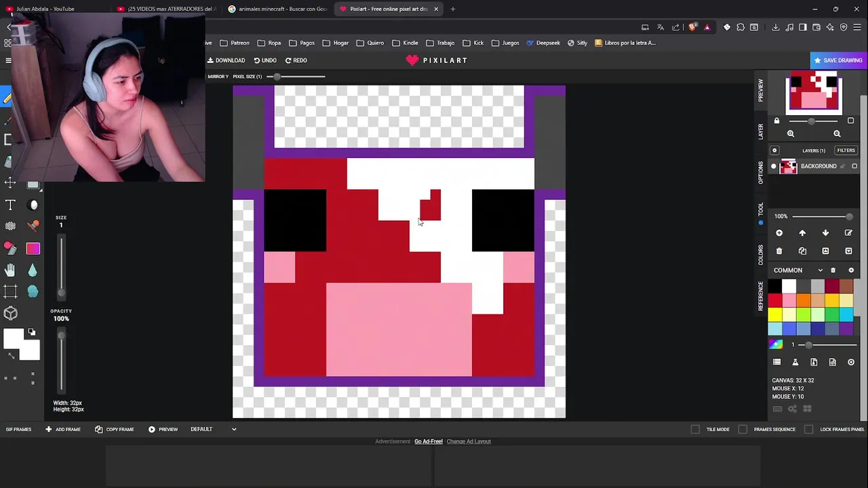Toggle Background layer visibility
Image resolution: width=868 pixels, height=488 pixels.
[x=774, y=166]
